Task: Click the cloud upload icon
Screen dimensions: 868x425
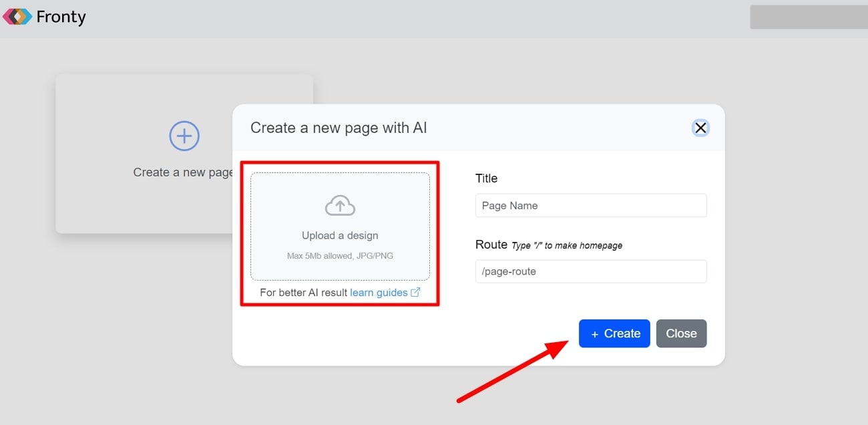Action: pos(340,206)
